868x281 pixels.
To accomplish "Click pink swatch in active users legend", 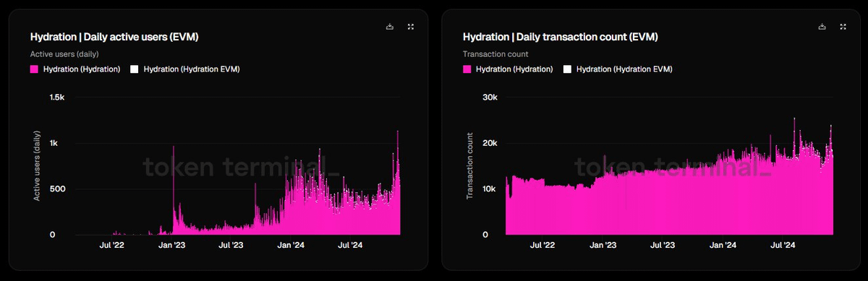I will click(34, 69).
